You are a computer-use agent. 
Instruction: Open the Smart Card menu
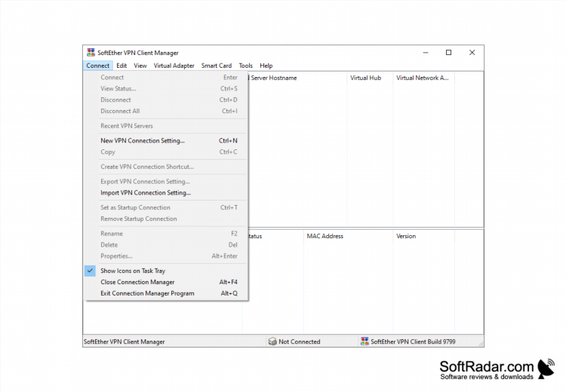[217, 66]
